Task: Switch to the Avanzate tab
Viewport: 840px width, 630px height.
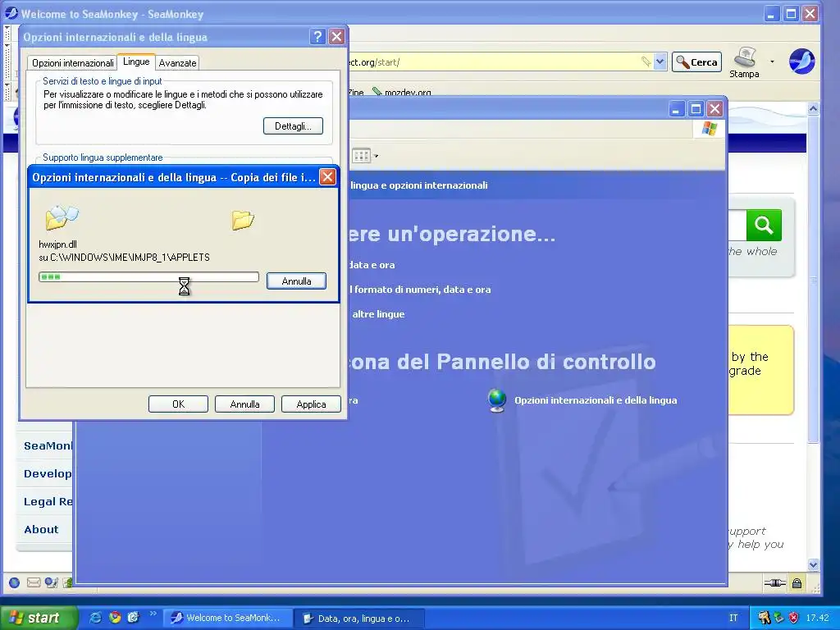Action: click(x=177, y=63)
